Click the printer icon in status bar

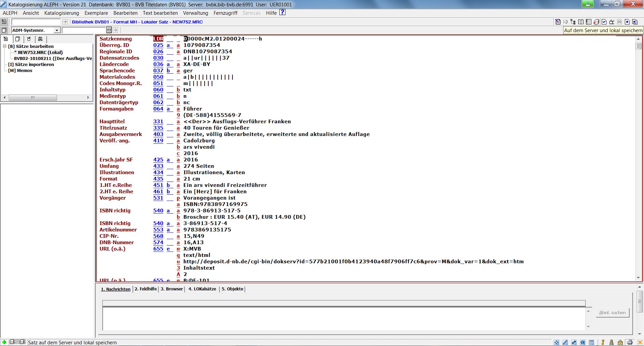point(630,342)
